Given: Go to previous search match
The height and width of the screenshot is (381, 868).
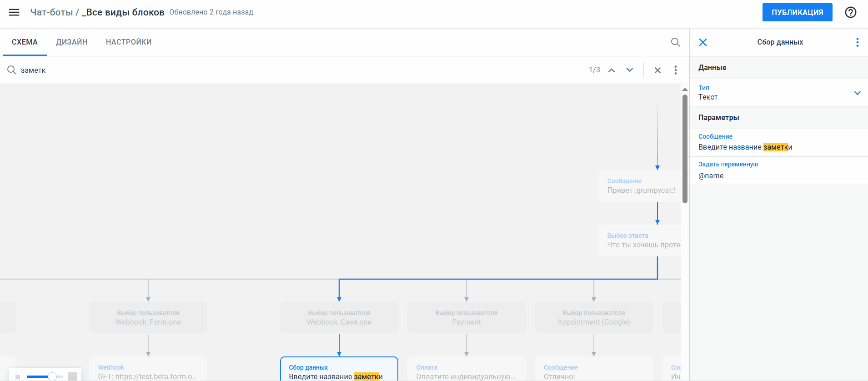Looking at the screenshot, I should pos(612,70).
